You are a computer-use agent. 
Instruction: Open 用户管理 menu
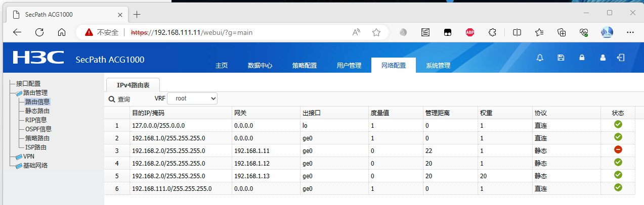349,66
